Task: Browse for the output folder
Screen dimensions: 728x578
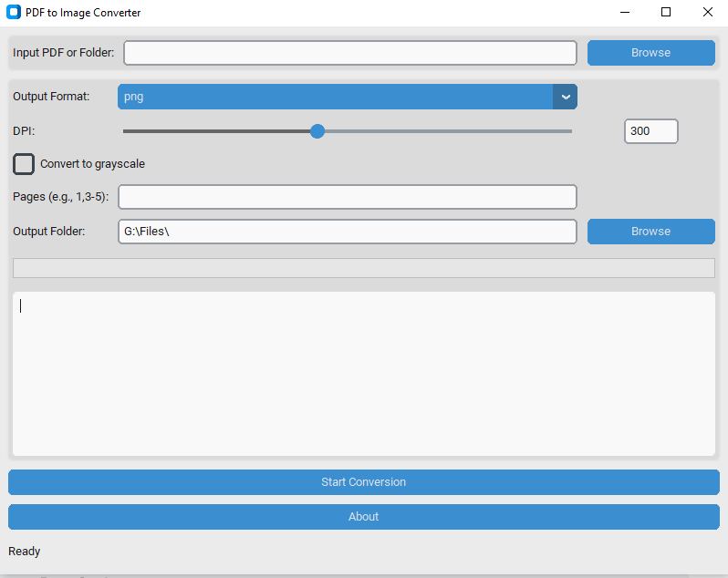Action: (x=651, y=232)
